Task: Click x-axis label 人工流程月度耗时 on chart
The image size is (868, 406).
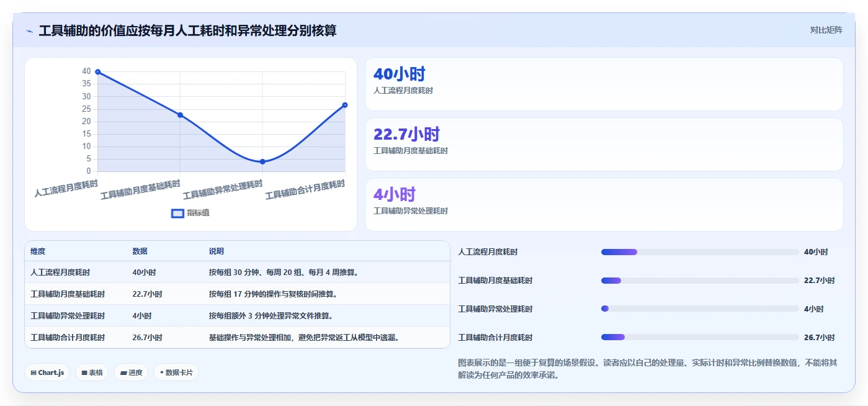Action: pyautogui.click(x=66, y=188)
